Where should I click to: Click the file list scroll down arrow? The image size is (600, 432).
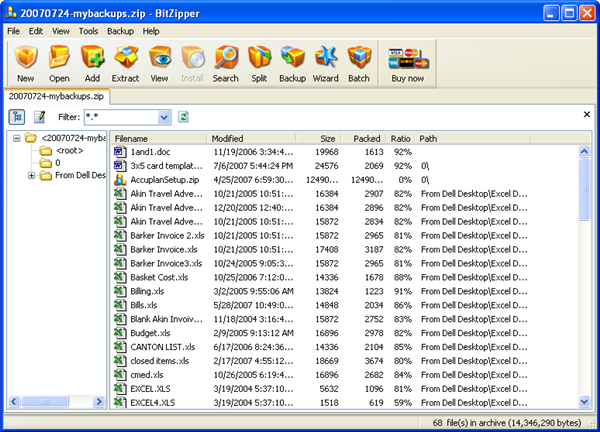584,401
